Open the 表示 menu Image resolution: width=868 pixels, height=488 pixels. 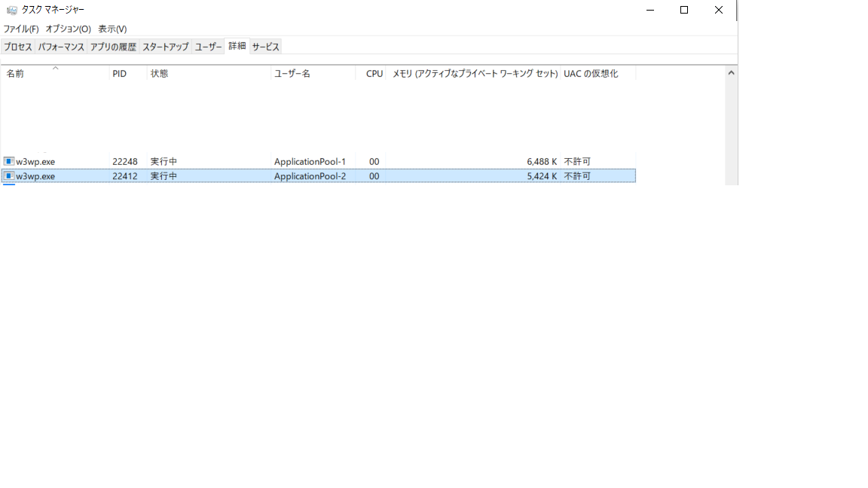(x=110, y=29)
